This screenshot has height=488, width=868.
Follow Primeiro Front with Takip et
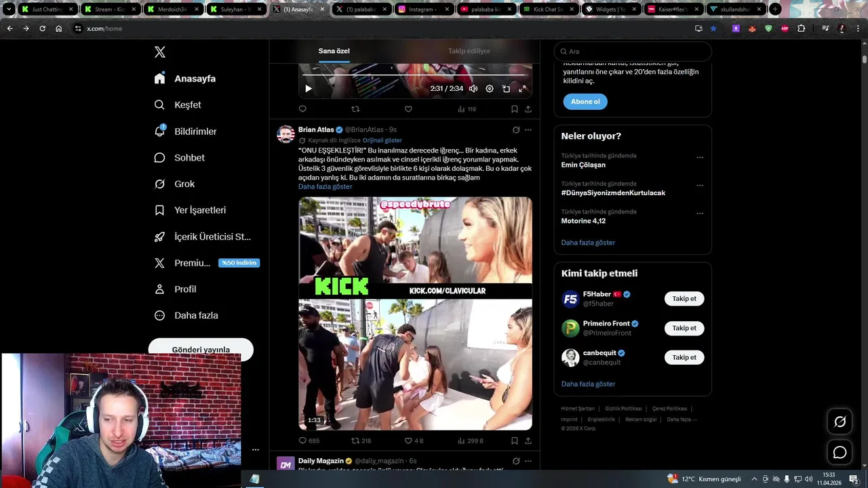tap(684, 328)
